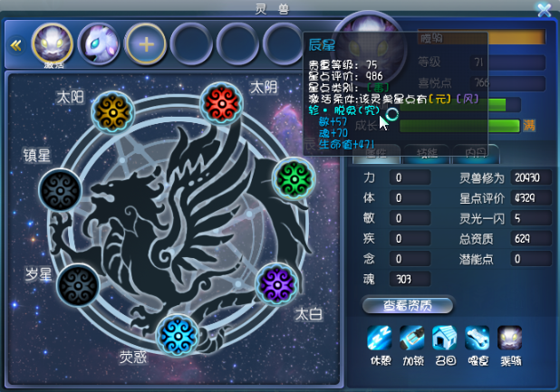Image resolution: width=560 pixels, height=392 pixels.
Task: Click the 乘骑 mount icon
Action: coord(509,338)
